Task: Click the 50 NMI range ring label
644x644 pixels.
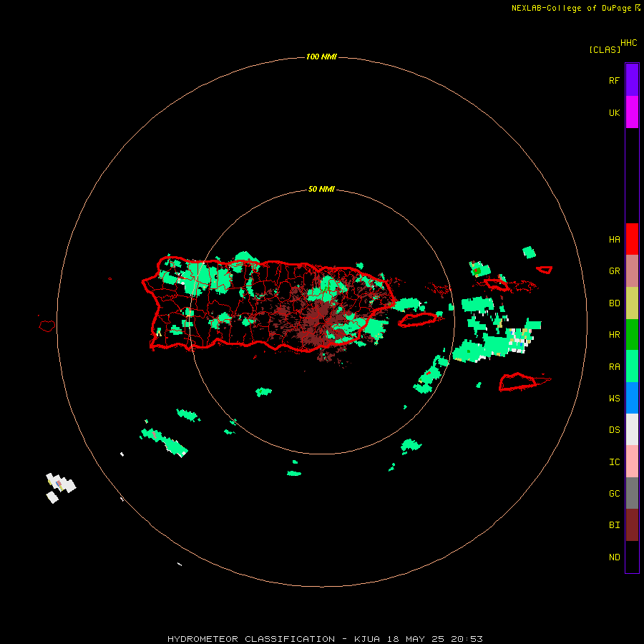Action: click(x=321, y=189)
